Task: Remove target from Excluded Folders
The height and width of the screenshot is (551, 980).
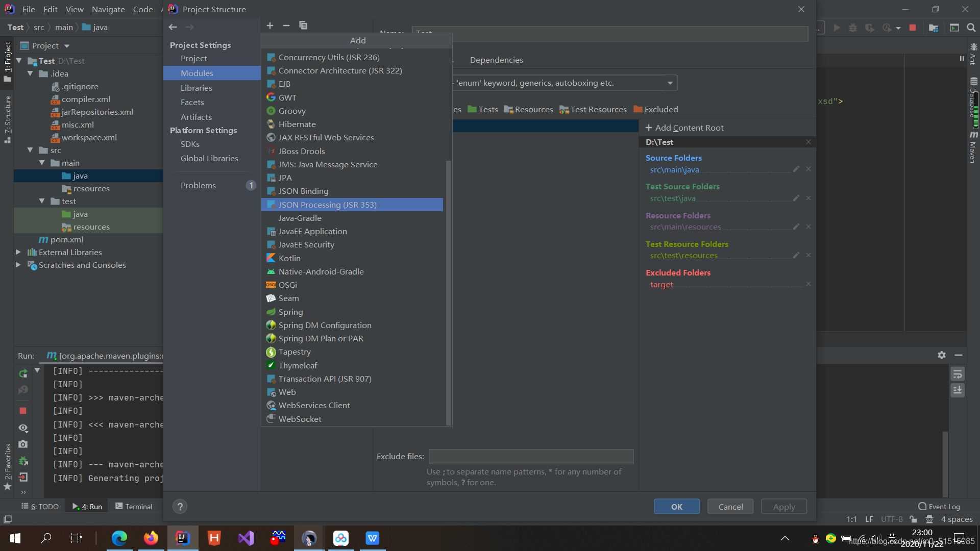Action: [x=809, y=284]
